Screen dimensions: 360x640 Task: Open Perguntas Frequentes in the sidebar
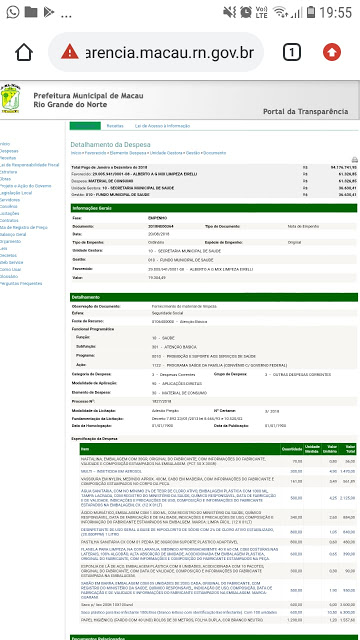(x=21, y=283)
